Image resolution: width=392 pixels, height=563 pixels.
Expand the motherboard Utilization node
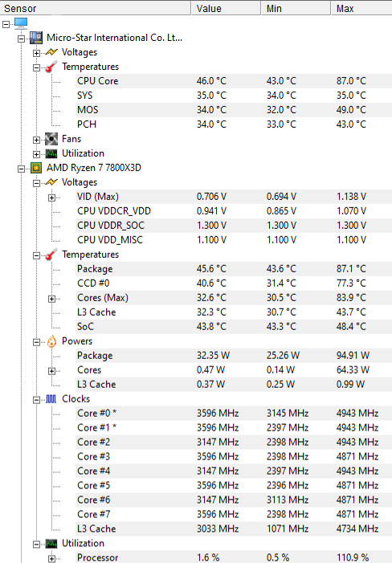coord(36,154)
